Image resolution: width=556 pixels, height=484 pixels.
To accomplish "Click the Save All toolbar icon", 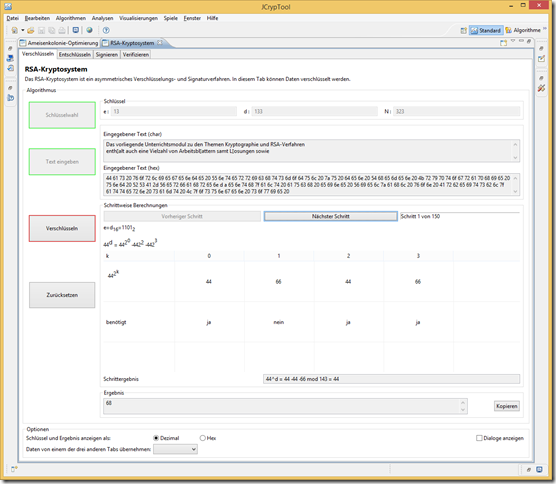I will (52, 30).
